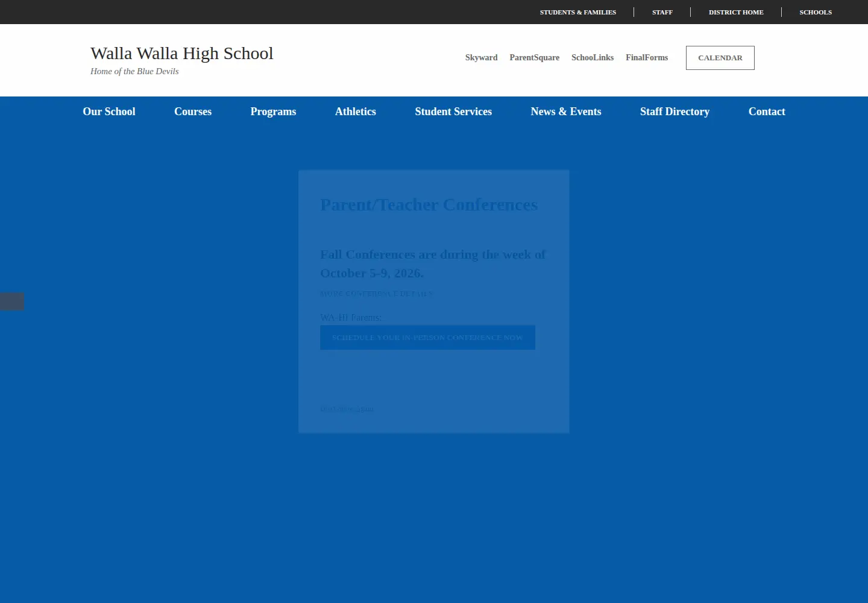Open the Athletics menu

pyautogui.click(x=356, y=112)
